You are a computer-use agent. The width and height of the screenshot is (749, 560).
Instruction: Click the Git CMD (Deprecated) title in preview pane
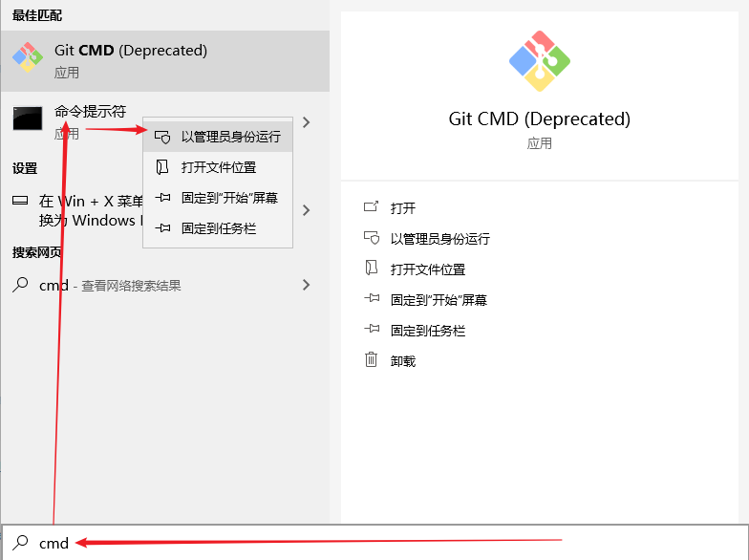coord(539,118)
